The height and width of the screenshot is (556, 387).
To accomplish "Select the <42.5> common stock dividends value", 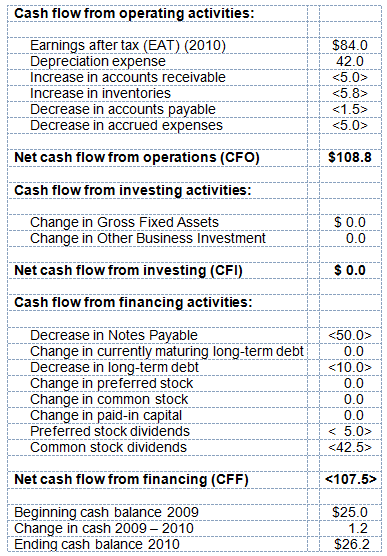I will 350,447.
